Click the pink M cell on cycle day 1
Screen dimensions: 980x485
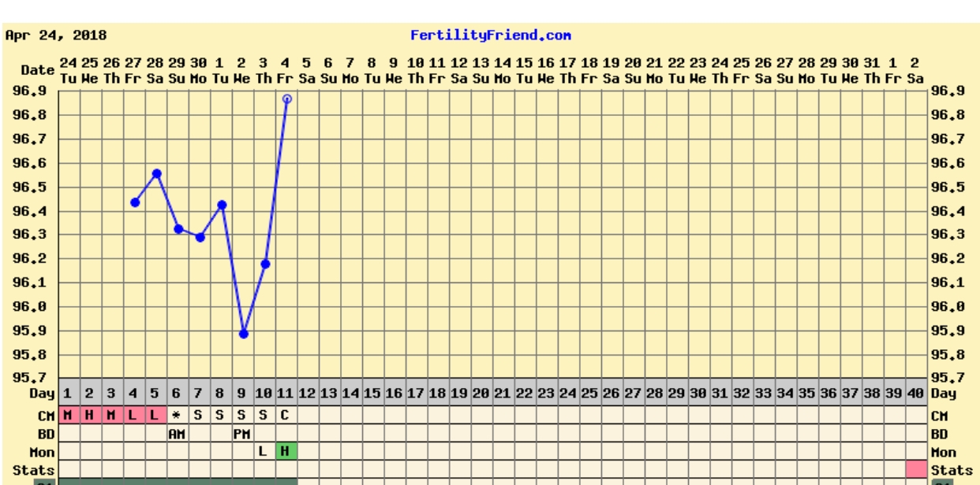point(69,416)
